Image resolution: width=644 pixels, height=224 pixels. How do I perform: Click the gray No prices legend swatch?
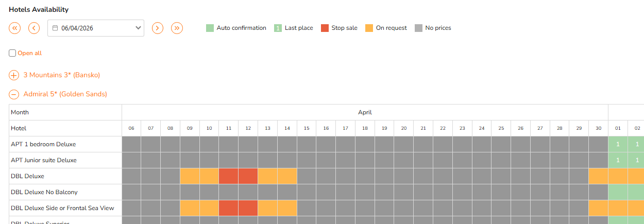click(x=418, y=28)
